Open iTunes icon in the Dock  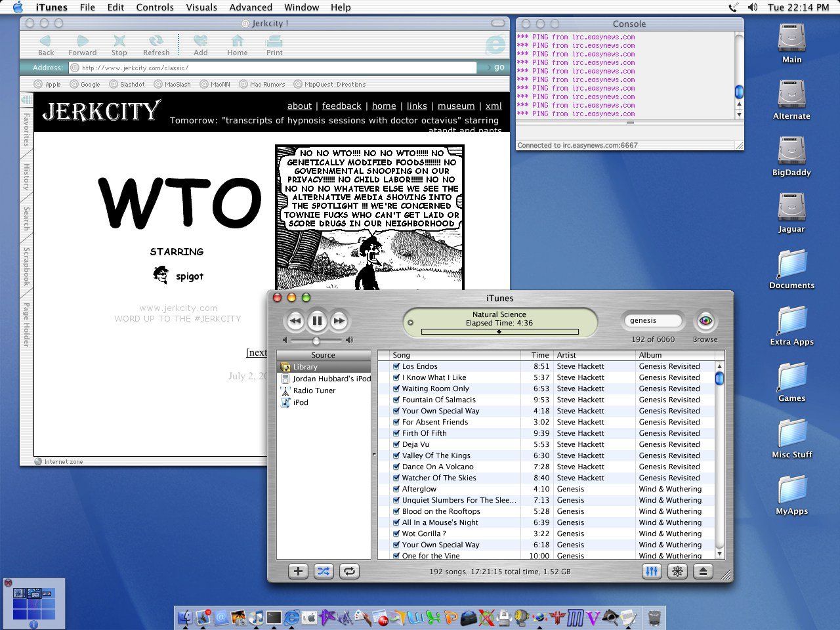coord(257,617)
